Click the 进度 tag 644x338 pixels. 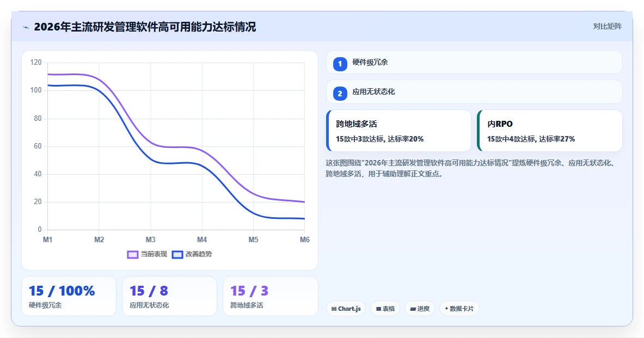[420, 309]
